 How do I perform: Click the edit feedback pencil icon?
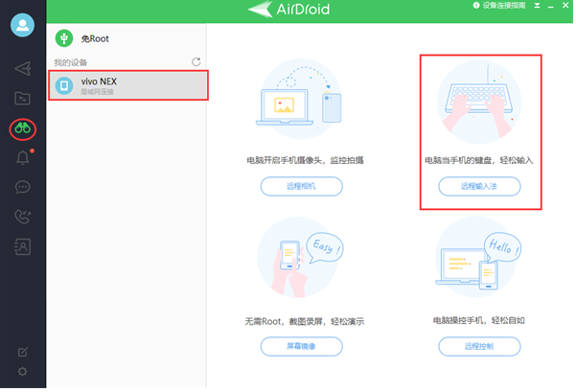click(23, 352)
